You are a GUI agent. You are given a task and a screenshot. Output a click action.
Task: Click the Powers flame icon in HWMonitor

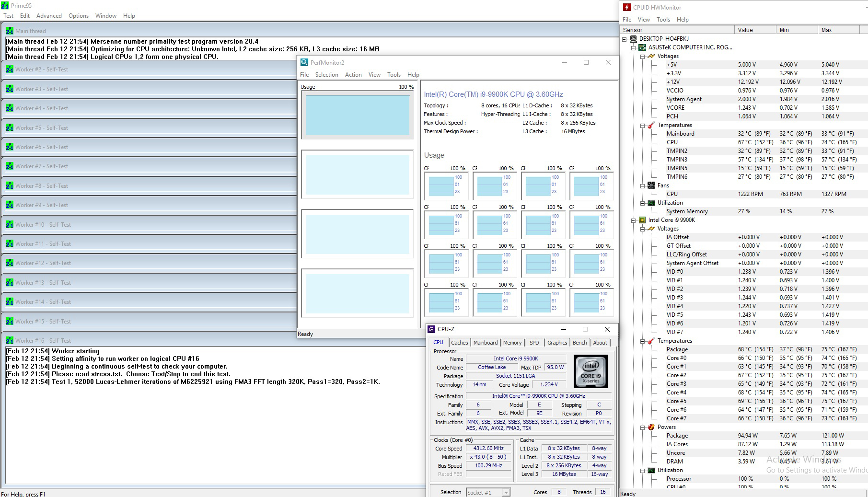point(651,427)
